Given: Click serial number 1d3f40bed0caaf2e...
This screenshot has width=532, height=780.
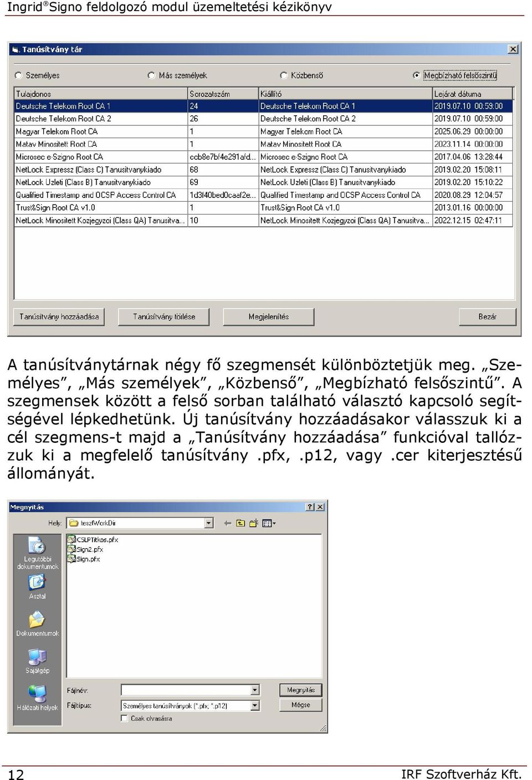Looking at the screenshot, I should pyautogui.click(x=223, y=195).
